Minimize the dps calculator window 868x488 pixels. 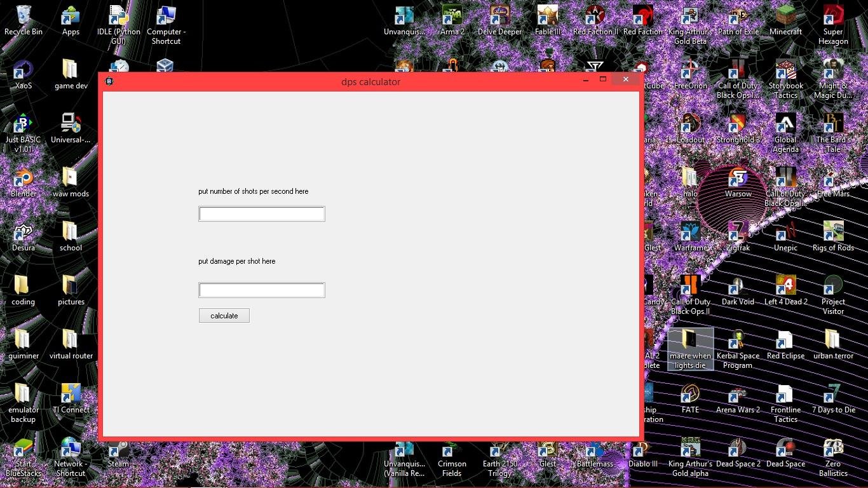tap(585, 79)
